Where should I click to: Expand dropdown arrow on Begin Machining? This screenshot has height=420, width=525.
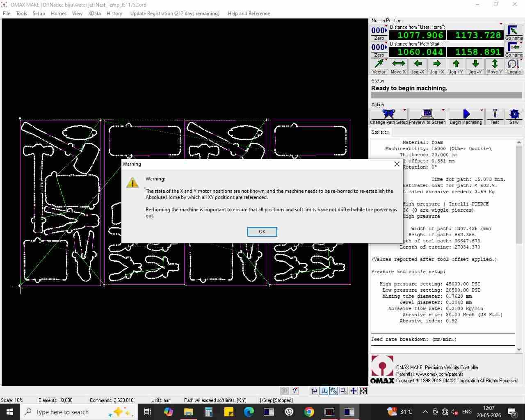(x=482, y=110)
